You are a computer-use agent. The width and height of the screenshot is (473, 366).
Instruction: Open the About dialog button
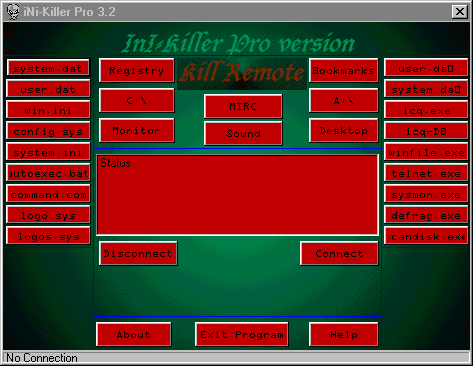coord(134,334)
